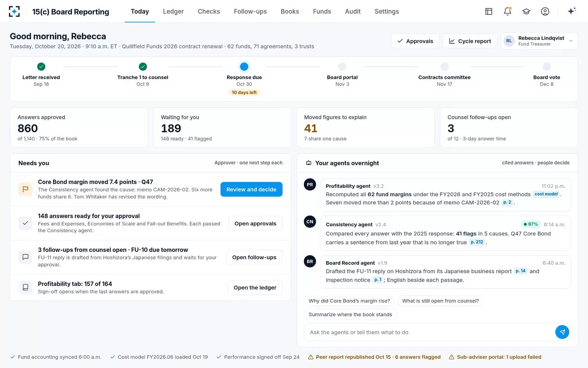
Task: Expand the Rebecca Lindqvist account dropdown
Action: 539,41
